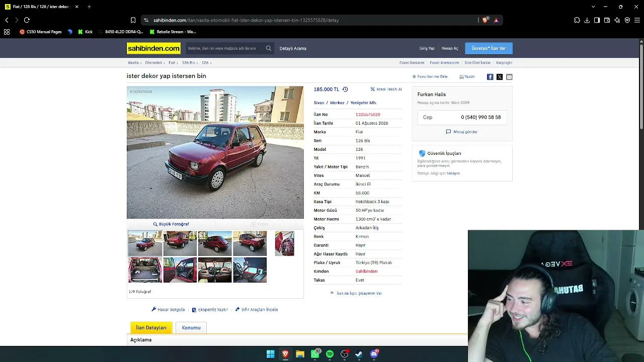The image size is (644, 362).
Task: Open File Explorer from the taskbar
Action: tap(300, 354)
